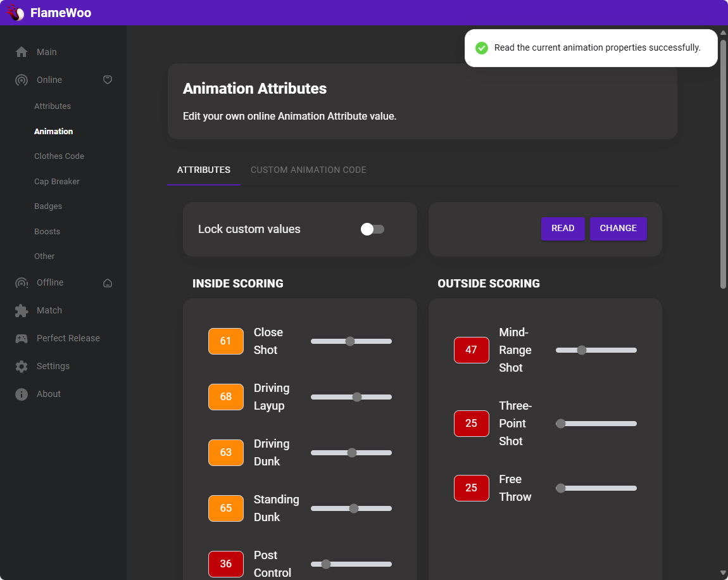This screenshot has width=728, height=580.
Task: Click the READ button
Action: click(563, 229)
